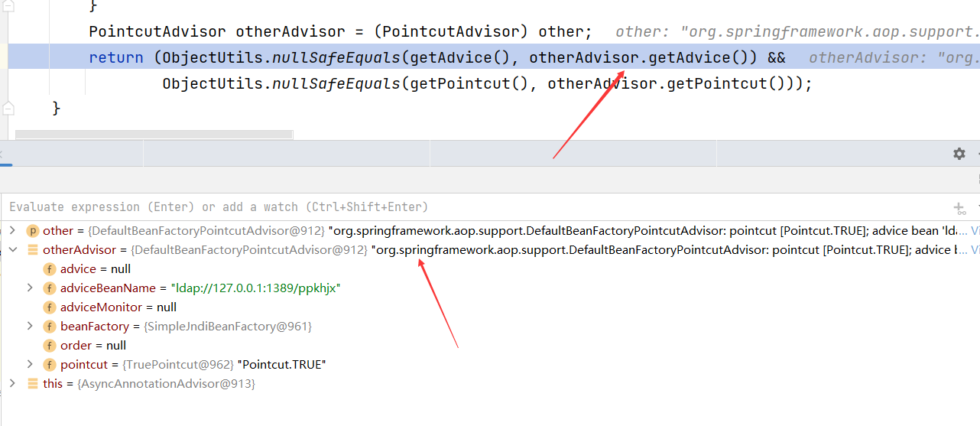Click the field icon next to beanFactory
This screenshot has width=980, height=426.
coord(50,326)
